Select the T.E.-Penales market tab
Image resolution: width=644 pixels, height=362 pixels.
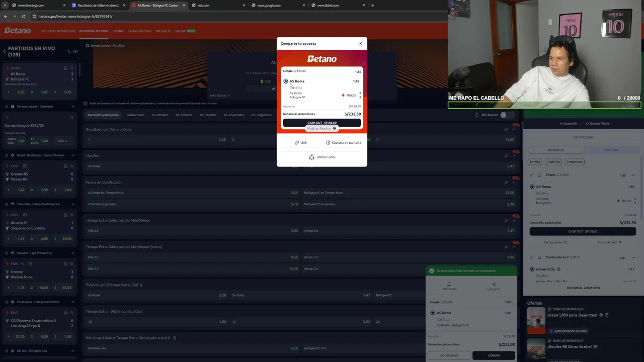tap(160, 115)
